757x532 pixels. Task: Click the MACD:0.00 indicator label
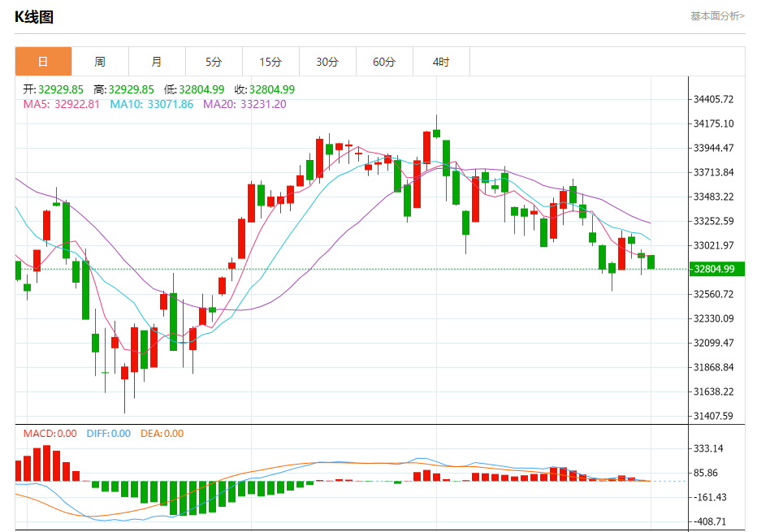(x=50, y=434)
